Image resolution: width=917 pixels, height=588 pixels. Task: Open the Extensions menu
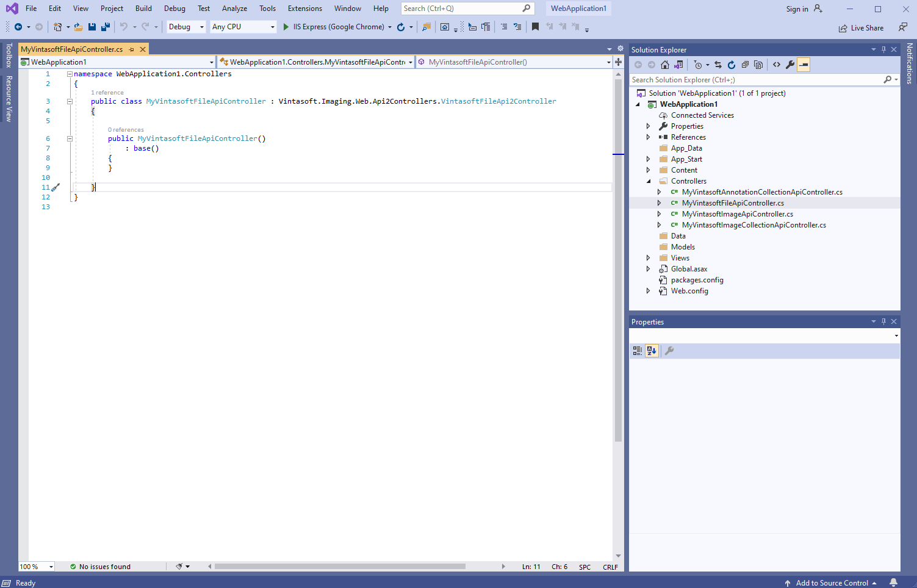[x=304, y=9]
